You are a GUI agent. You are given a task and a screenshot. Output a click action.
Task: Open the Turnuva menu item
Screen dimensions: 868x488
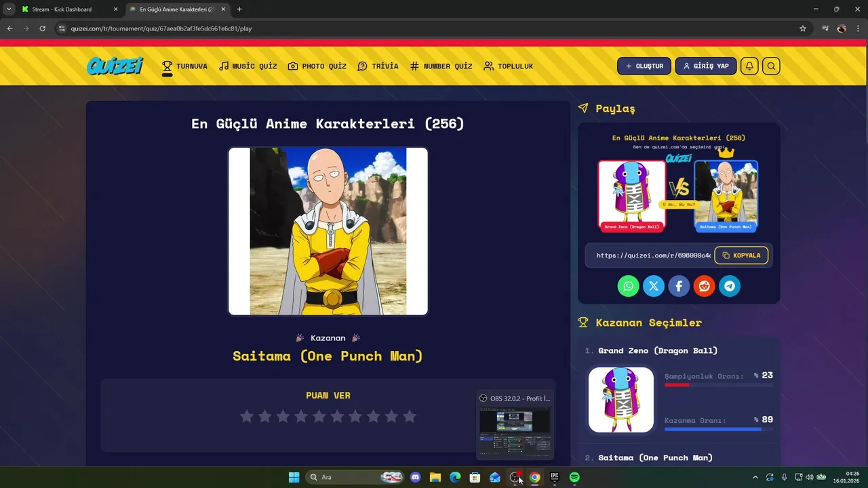click(184, 66)
